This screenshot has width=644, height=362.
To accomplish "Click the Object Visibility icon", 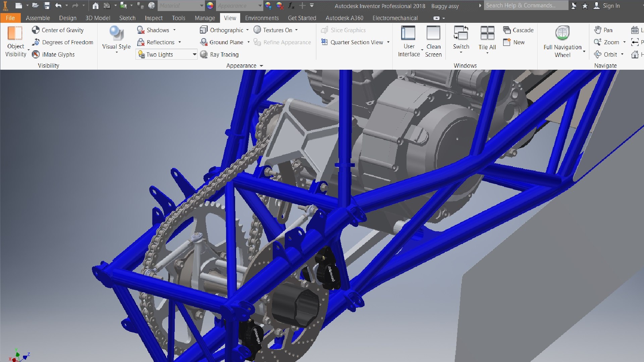I will 15,33.
